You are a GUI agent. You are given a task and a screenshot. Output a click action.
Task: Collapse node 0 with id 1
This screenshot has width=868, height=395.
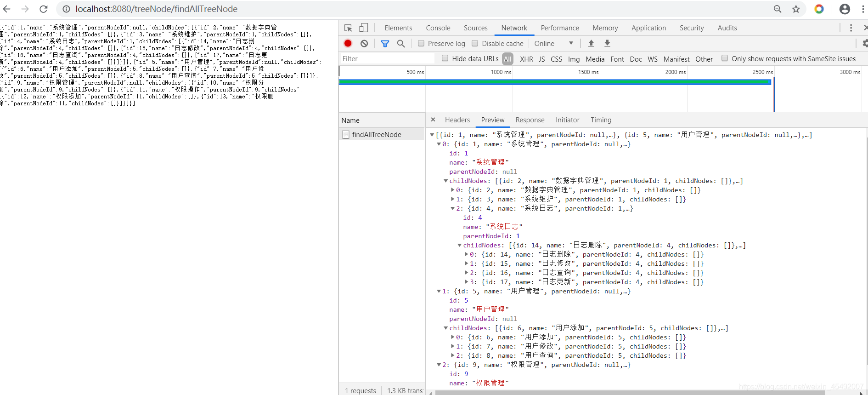439,144
